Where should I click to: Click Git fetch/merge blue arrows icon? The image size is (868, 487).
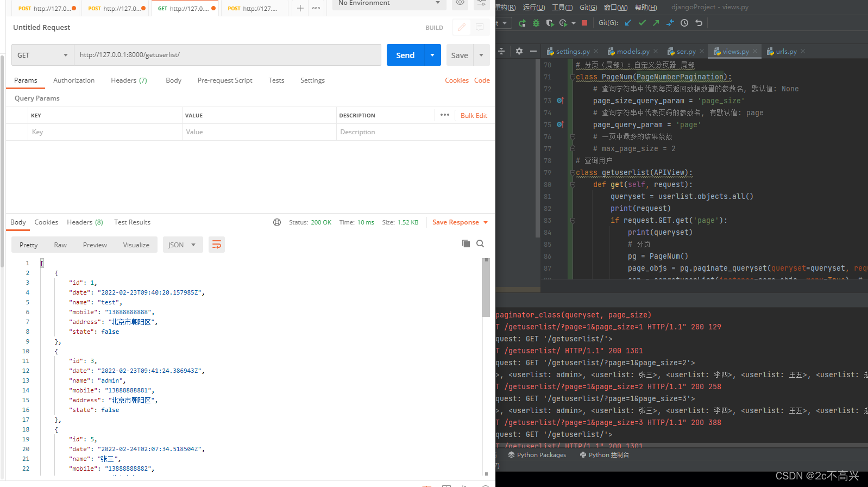tap(670, 23)
